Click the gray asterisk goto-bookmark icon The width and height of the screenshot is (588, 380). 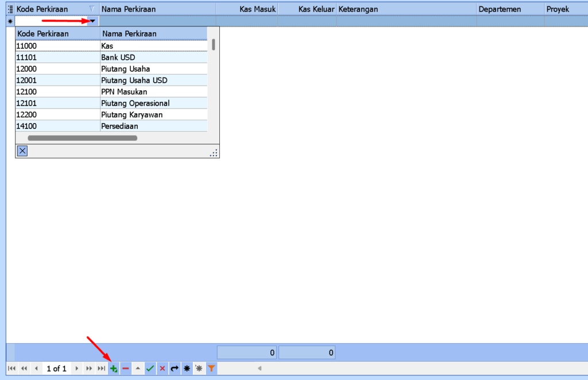click(199, 369)
